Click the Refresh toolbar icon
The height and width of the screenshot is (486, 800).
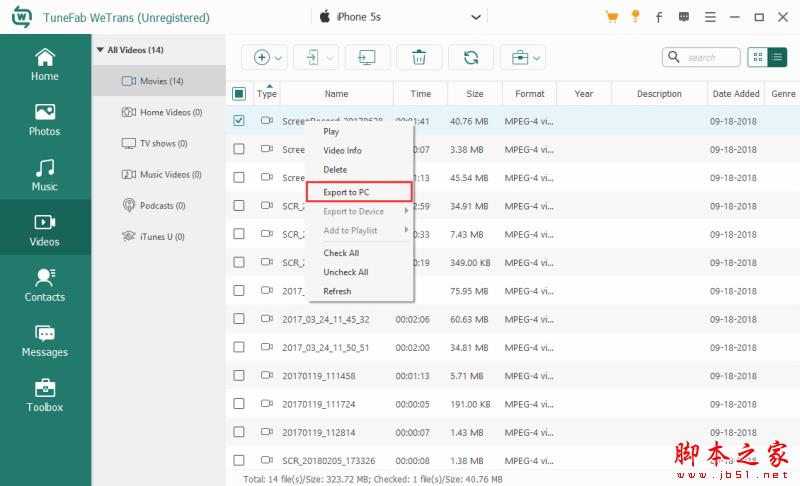(471, 57)
